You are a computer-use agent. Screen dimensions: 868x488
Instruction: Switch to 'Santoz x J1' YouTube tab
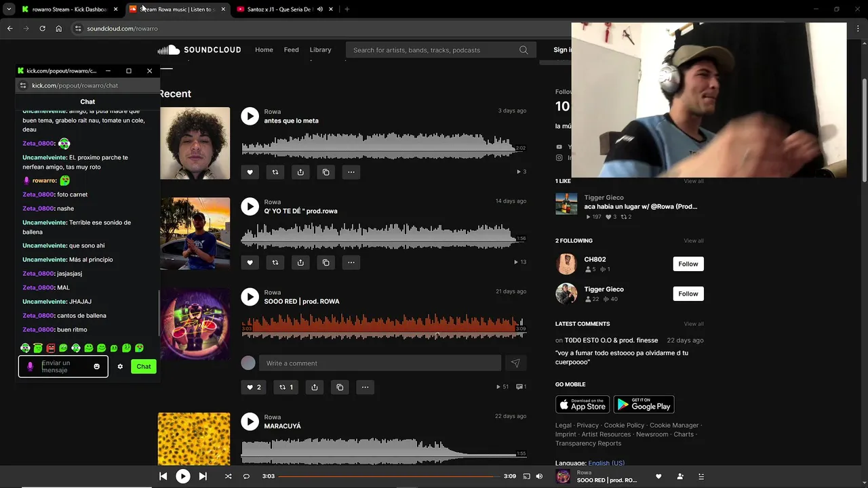[x=285, y=9]
